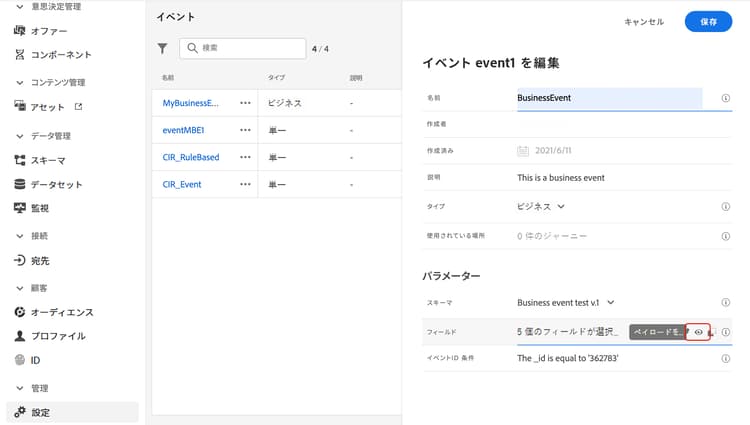Sort by the 名前 column header
The width and height of the screenshot is (750, 425).
168,77
